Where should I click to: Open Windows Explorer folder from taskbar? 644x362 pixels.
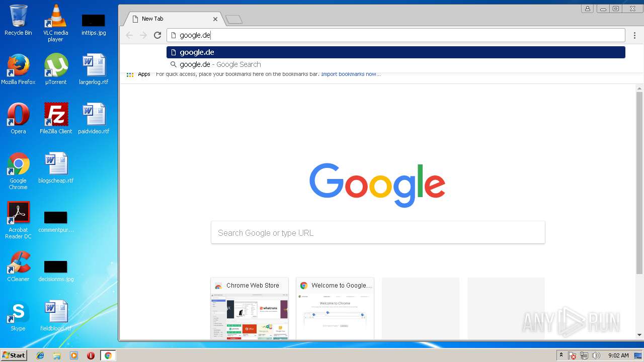click(x=57, y=355)
